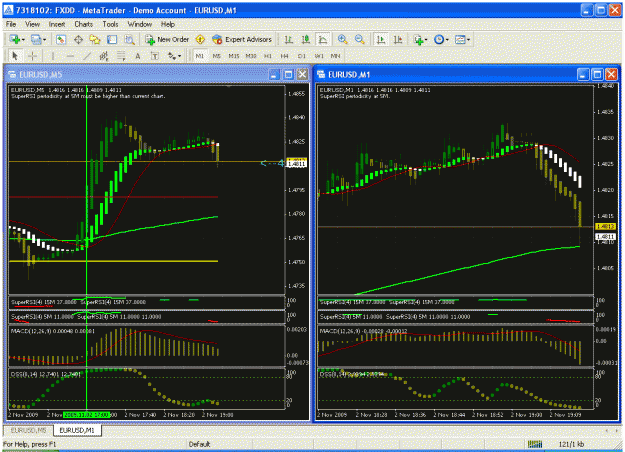Screen dimensions: 625x452
Task: Open a New Chart from the toolbar
Action: pyautogui.click(x=17, y=39)
